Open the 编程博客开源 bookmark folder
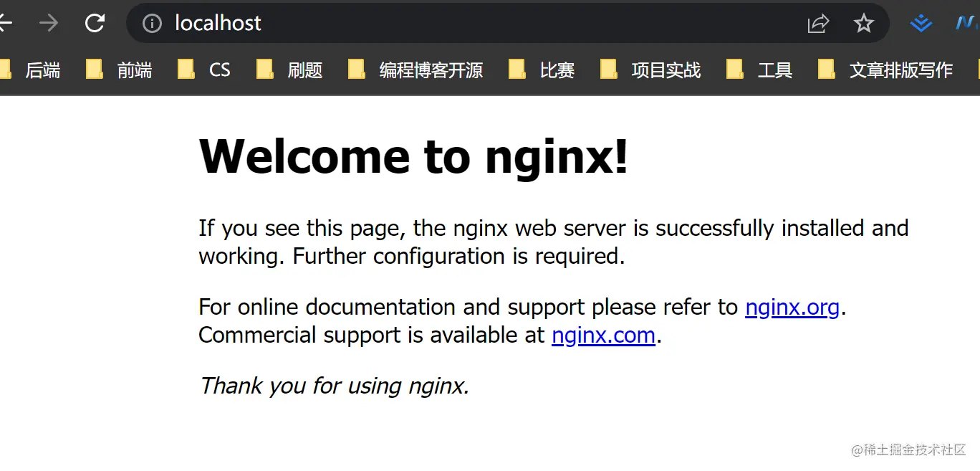Image resolution: width=980 pixels, height=471 pixels. 415,70
